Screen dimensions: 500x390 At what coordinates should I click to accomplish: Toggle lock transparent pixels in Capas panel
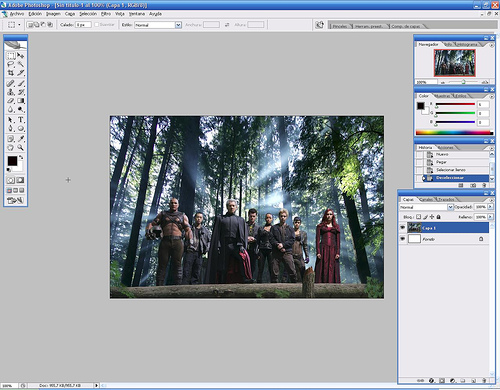click(x=419, y=217)
